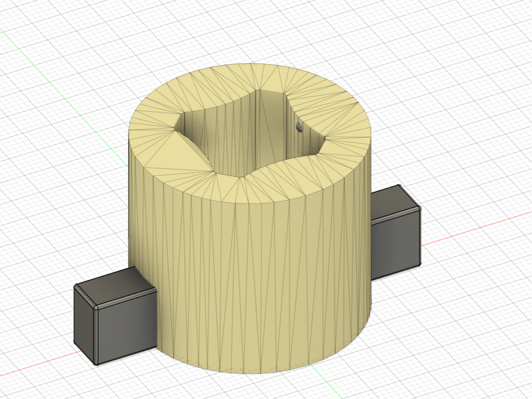The width and height of the screenshot is (532, 399).
Task: Click the front top rim edge of the cylinder
Action: point(249,203)
